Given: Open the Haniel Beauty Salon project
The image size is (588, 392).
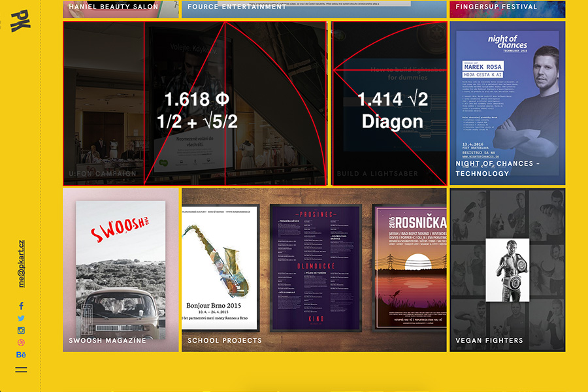Looking at the screenshot, I should tap(120, 8).
